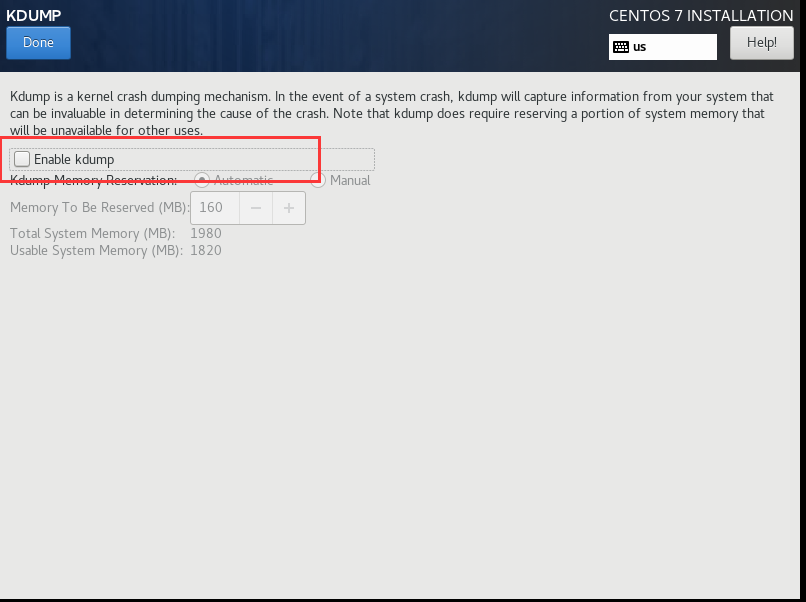Click the keyboard layout icon
806x602 pixels.
[620, 47]
